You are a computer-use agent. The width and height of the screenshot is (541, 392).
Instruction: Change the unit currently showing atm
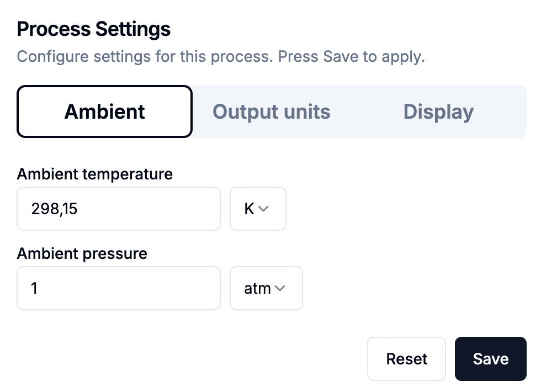[266, 288]
